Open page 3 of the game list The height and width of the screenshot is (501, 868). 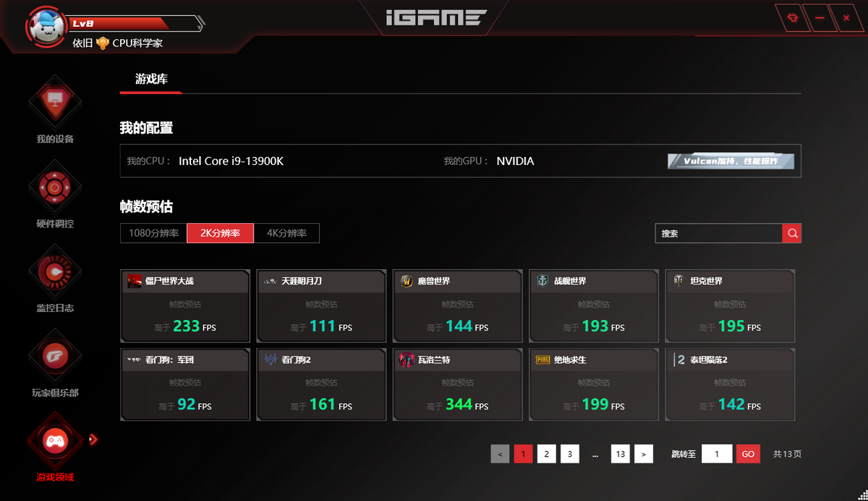569,453
